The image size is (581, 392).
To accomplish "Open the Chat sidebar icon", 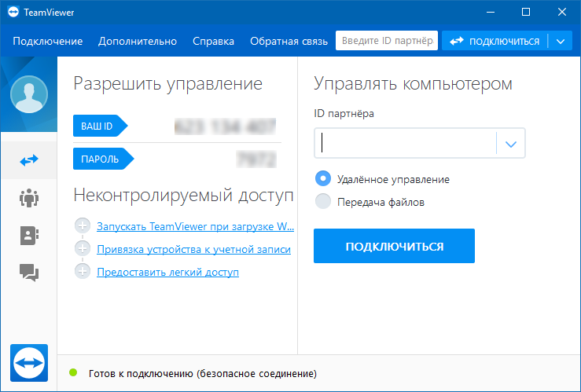I will (29, 273).
